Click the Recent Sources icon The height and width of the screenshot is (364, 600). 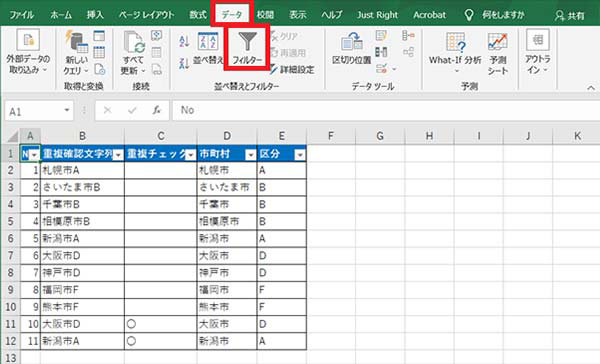99,69
